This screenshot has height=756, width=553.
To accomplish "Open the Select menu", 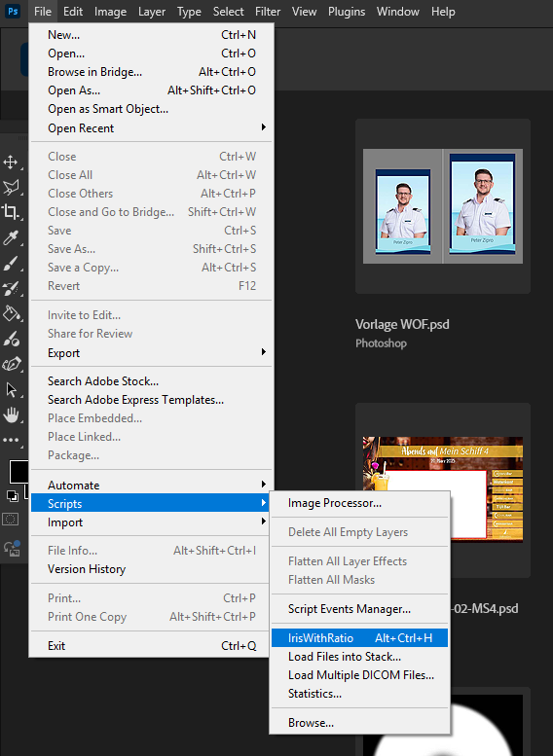I will coord(228,12).
